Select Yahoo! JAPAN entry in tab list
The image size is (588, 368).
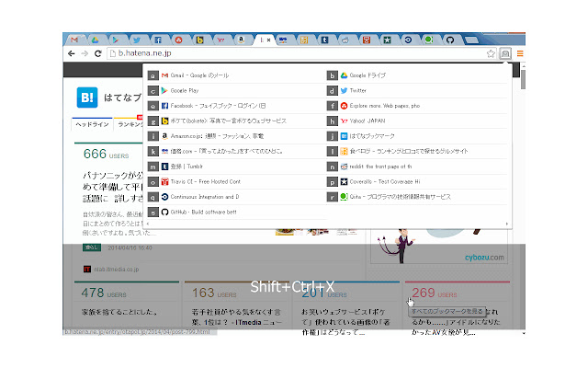coord(416,121)
